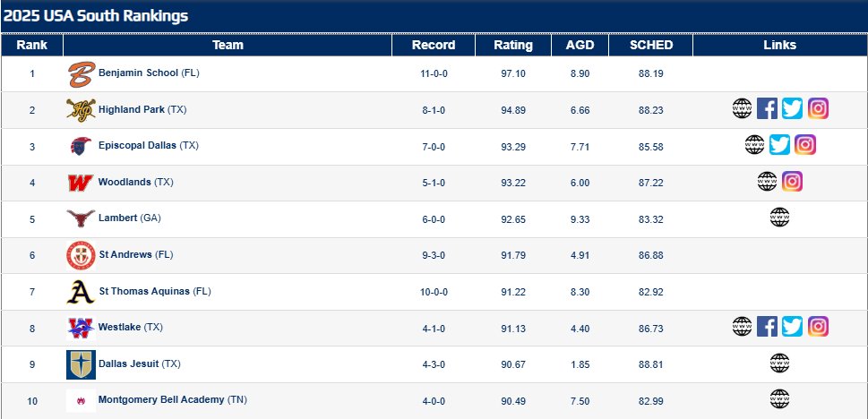The height and width of the screenshot is (419, 868).
Task: Click the Highland Park team logo
Action: pos(81,109)
